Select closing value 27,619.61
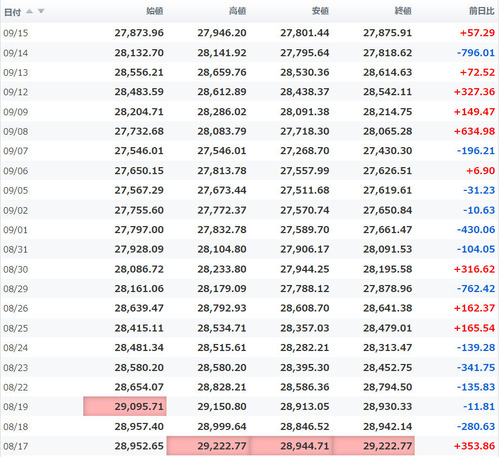 387,190
